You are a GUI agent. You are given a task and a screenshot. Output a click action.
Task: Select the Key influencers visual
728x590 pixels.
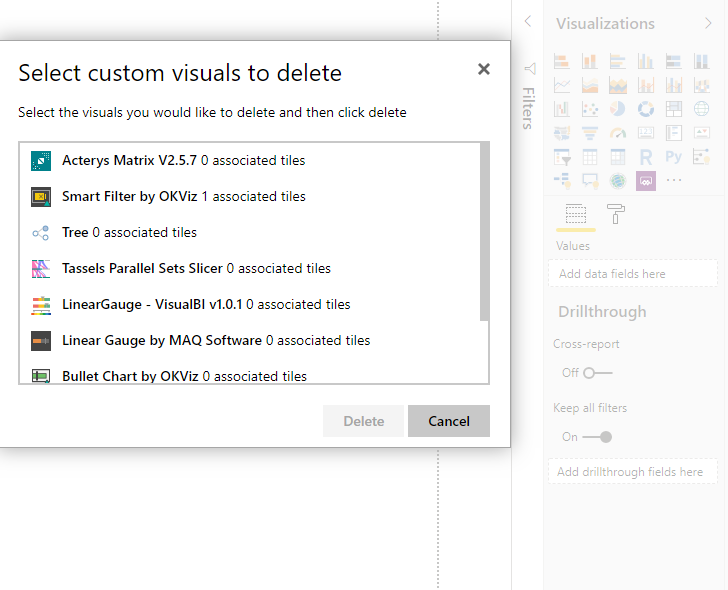(701, 157)
